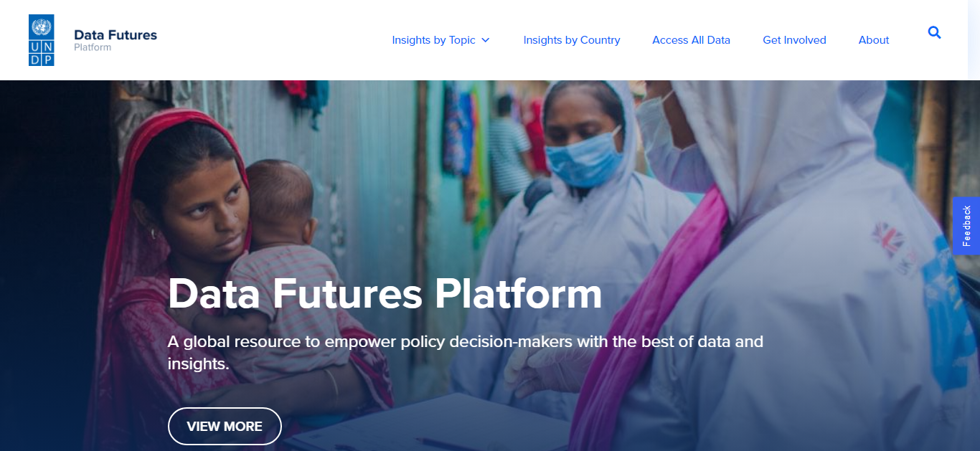Click the Data Futures site title
The image size is (980, 451).
click(116, 34)
